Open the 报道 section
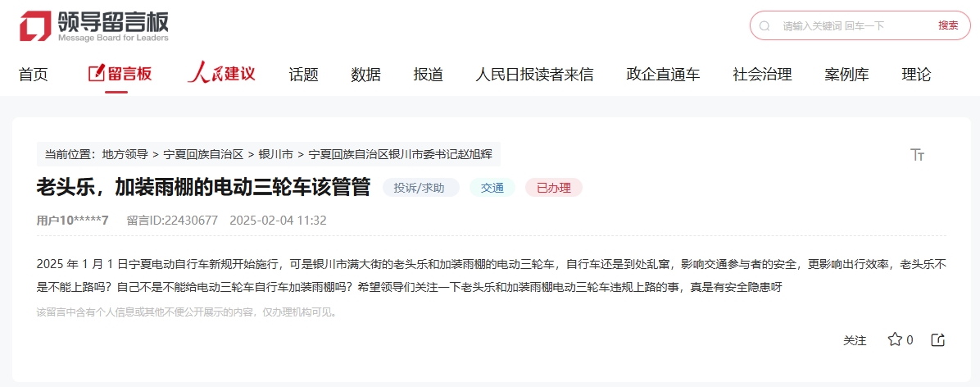This screenshot has height=387, width=980. click(428, 75)
